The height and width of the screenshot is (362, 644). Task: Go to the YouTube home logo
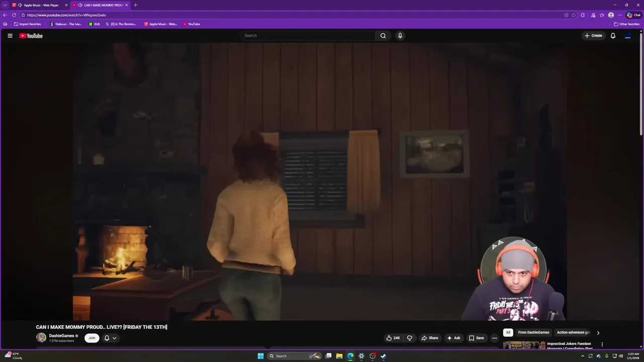pos(31,36)
